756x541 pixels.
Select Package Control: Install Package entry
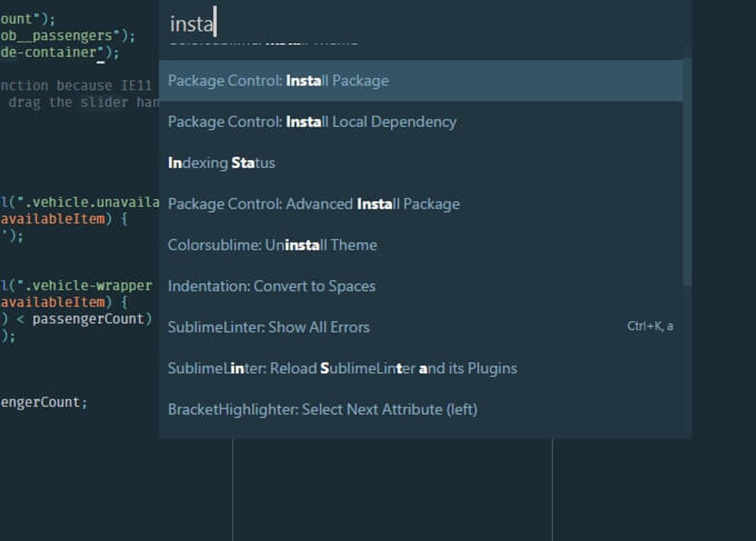tap(278, 81)
